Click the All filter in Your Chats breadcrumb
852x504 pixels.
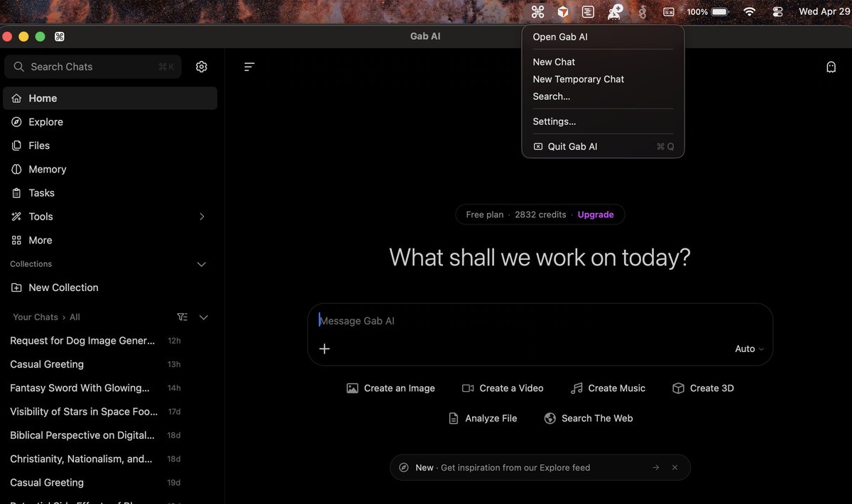pyautogui.click(x=75, y=317)
